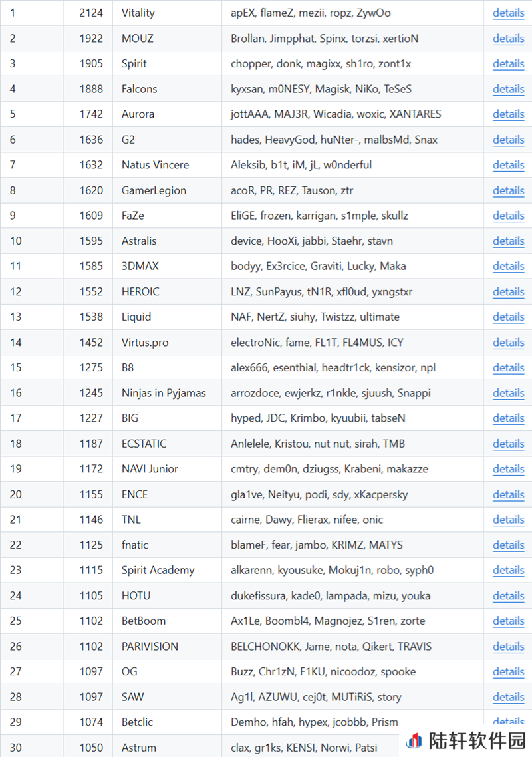Open BetBoom details link
The image size is (532, 757).
tap(508, 621)
